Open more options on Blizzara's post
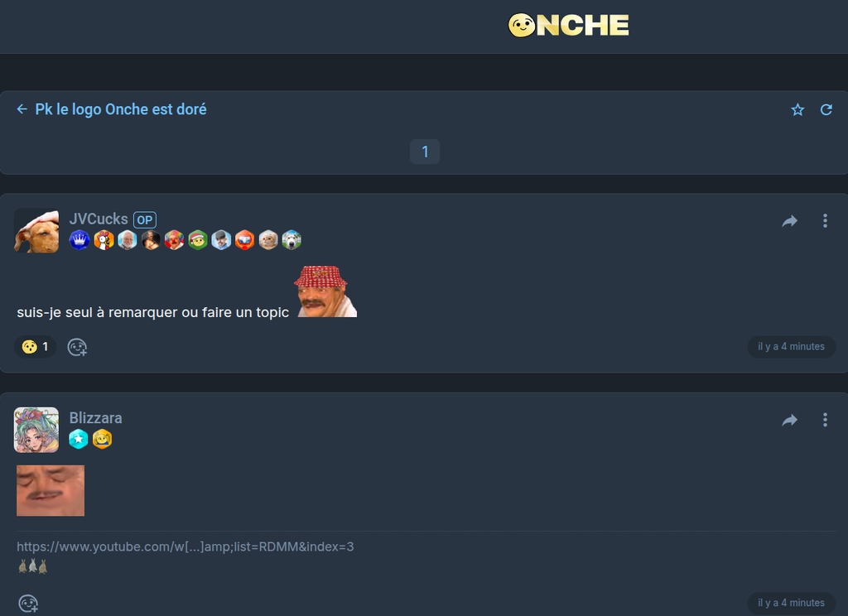This screenshot has height=616, width=848. point(825,420)
